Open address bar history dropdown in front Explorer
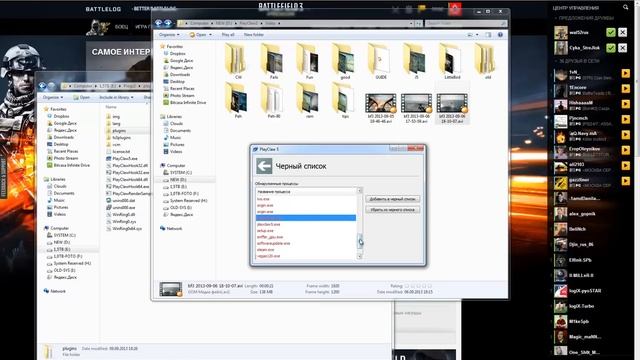The image size is (640, 360). [411, 24]
